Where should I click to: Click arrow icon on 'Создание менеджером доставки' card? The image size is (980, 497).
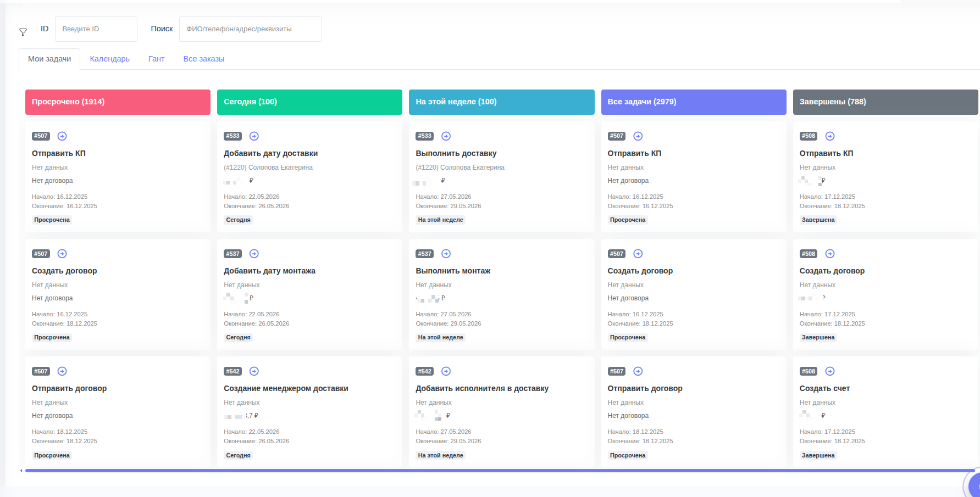[254, 371]
